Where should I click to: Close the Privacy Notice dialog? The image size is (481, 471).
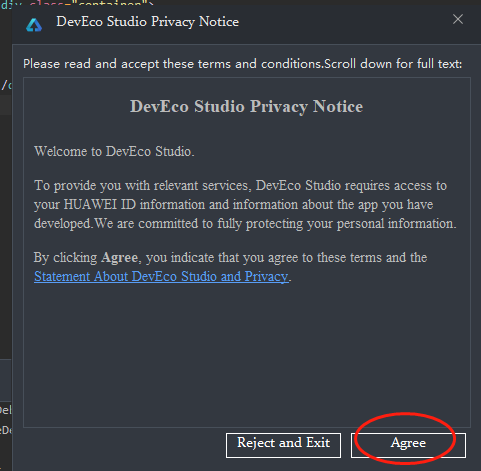pos(458,19)
